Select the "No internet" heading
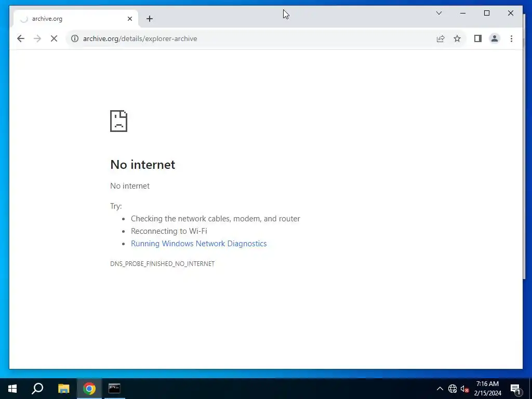This screenshot has height=399, width=532. click(142, 165)
